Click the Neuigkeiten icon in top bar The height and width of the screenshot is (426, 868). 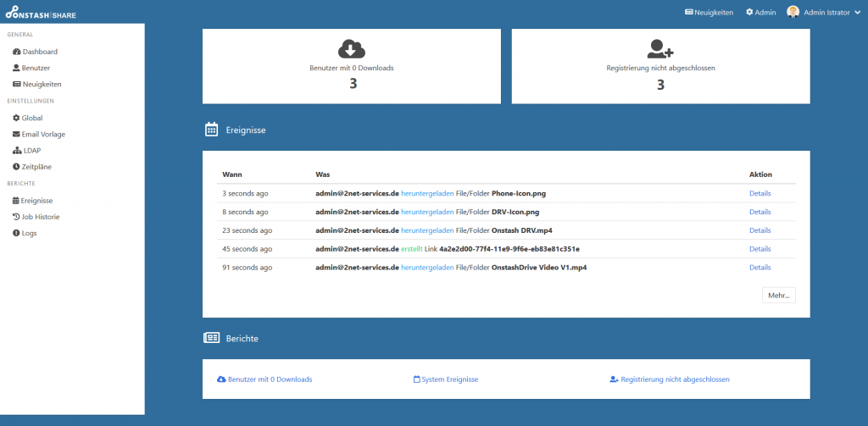click(x=689, y=12)
